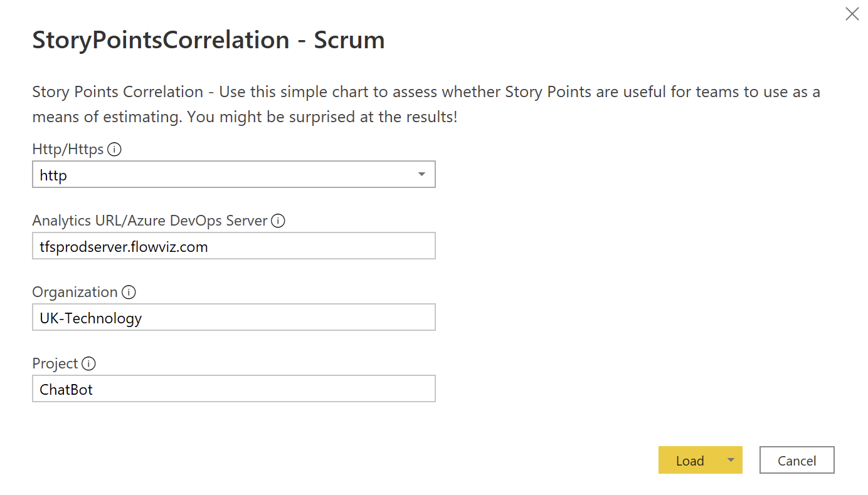Viewport: 868px width, 495px height.
Task: Cancel the template dialog
Action: (x=797, y=461)
